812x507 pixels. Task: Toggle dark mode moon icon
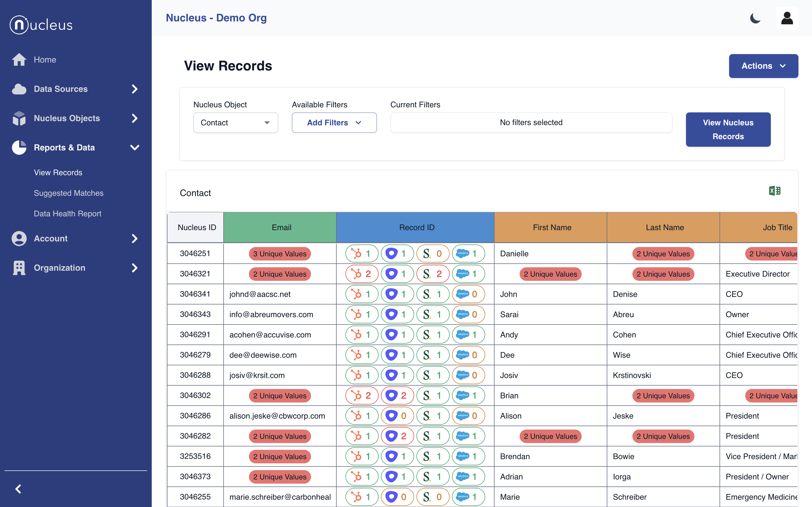(755, 18)
